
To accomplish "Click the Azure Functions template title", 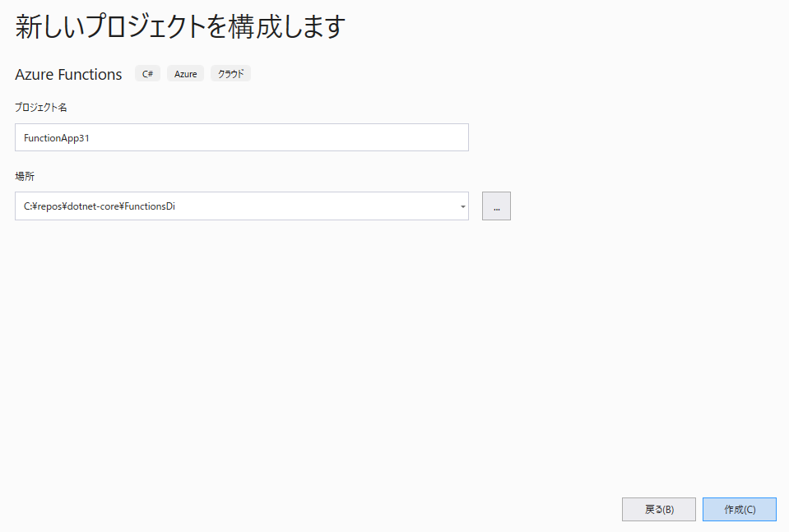I will click(68, 75).
